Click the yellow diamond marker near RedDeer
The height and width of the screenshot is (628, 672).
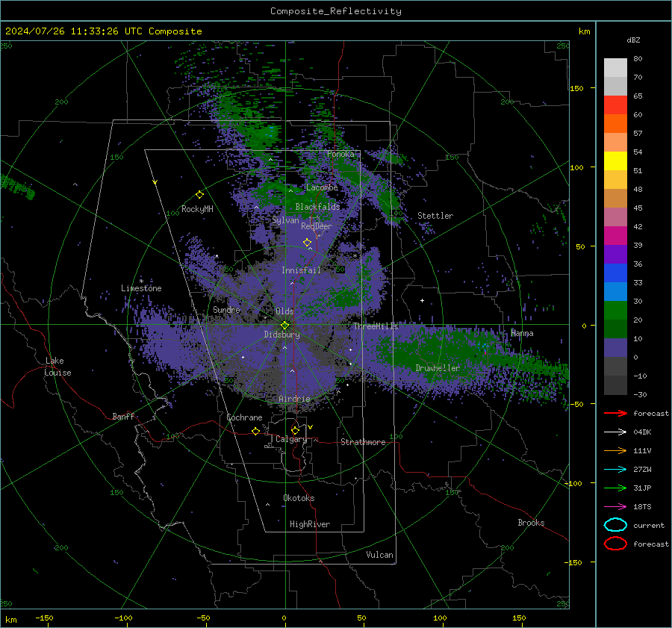pyautogui.click(x=307, y=243)
